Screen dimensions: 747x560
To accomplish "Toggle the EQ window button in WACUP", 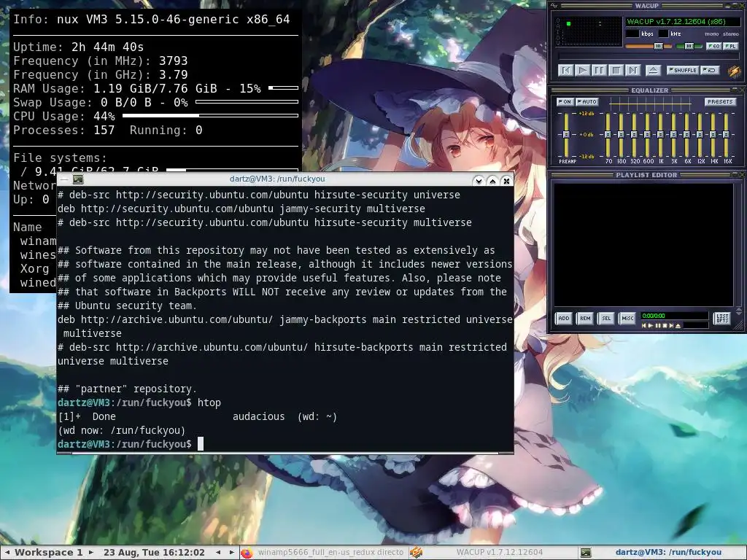I will 713,46.
